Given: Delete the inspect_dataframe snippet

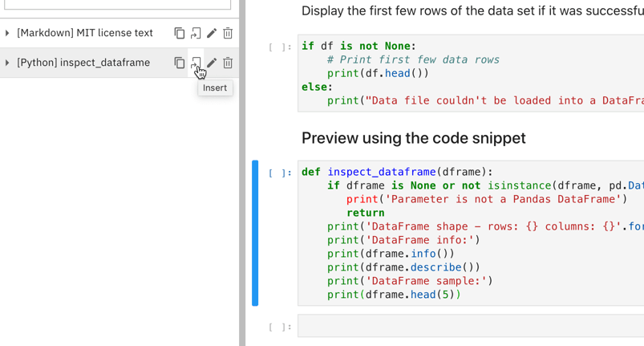Looking at the screenshot, I should coord(228,63).
